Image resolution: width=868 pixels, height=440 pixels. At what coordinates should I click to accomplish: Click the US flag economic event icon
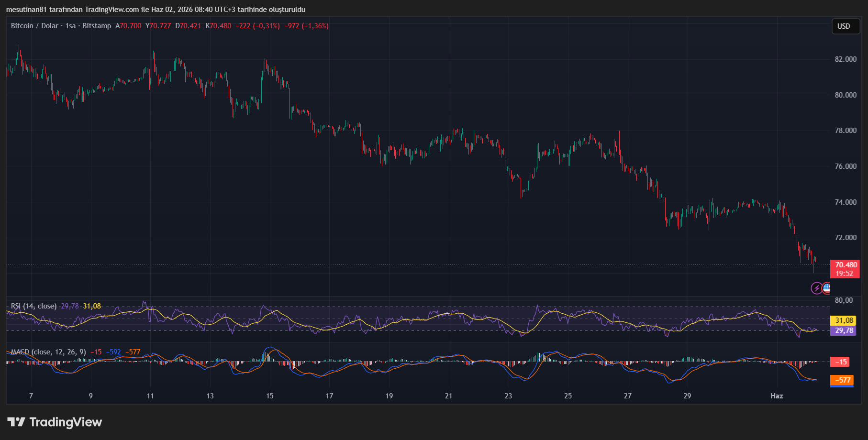click(826, 288)
